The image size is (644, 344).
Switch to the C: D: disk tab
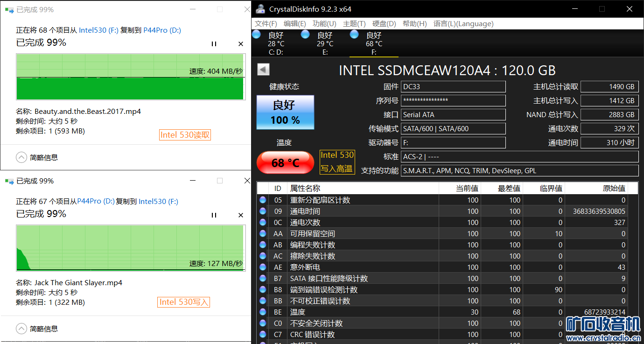point(276,43)
